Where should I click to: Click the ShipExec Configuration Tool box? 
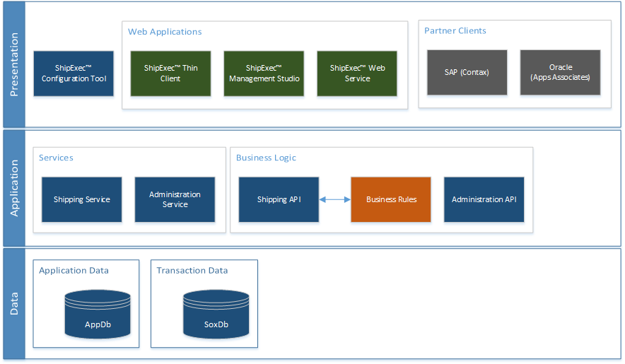74,74
